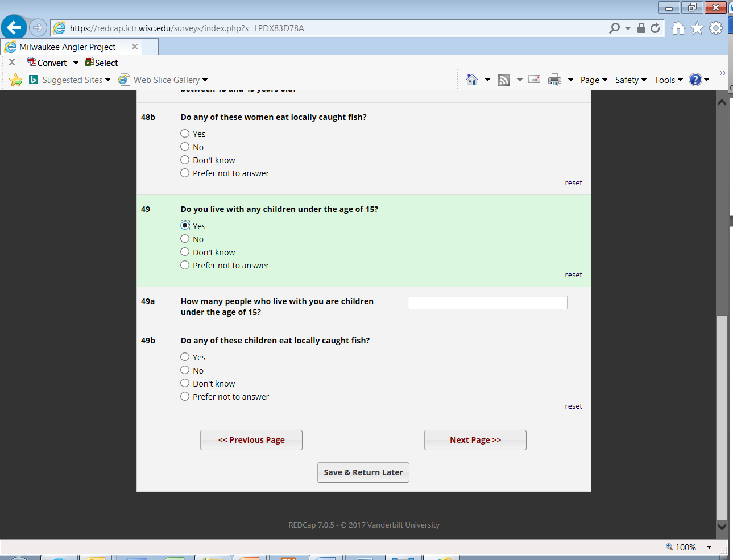This screenshot has height=560, width=733.
Task: Open the Favorites star icon near the gear
Action: (x=697, y=28)
